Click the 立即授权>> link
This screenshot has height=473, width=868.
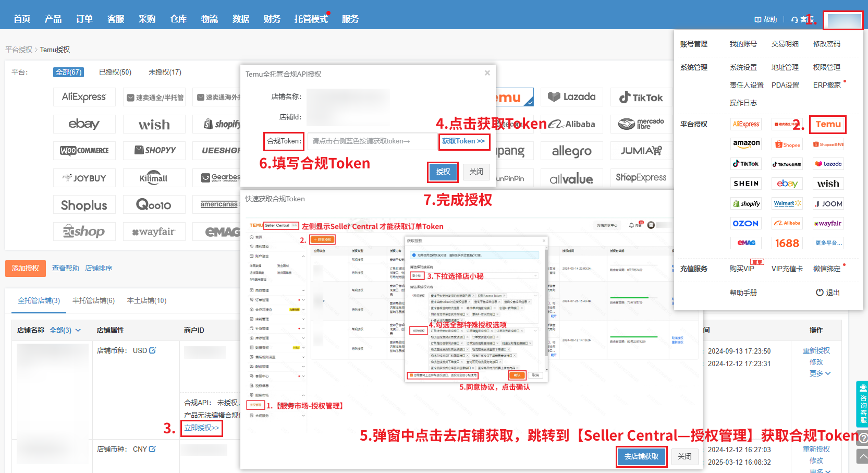point(202,428)
